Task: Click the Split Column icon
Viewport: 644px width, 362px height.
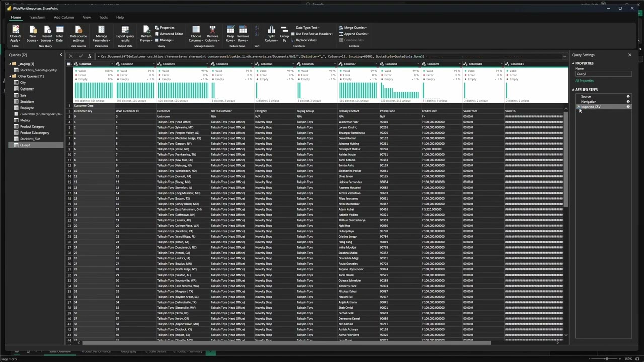Action: 271,30
